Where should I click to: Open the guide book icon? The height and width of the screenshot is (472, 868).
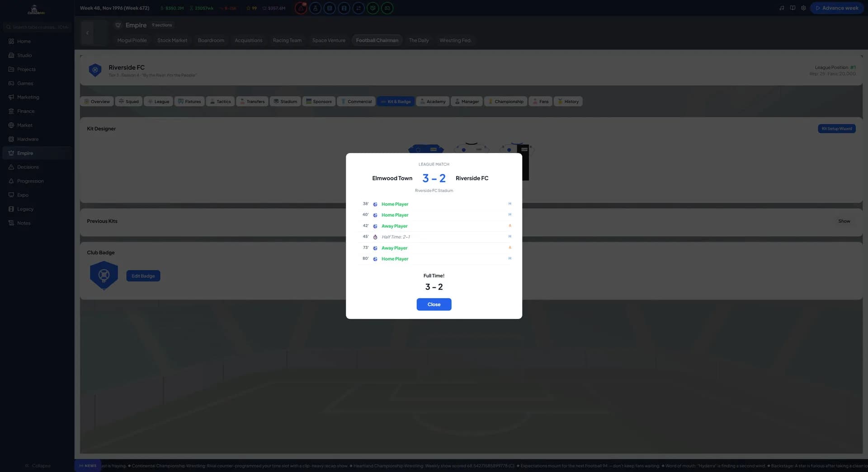793,8
